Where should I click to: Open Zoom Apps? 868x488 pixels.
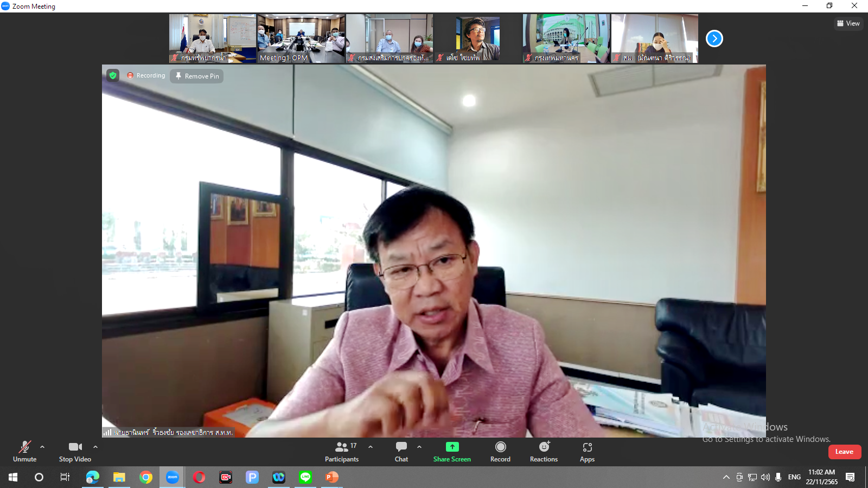tap(587, 451)
